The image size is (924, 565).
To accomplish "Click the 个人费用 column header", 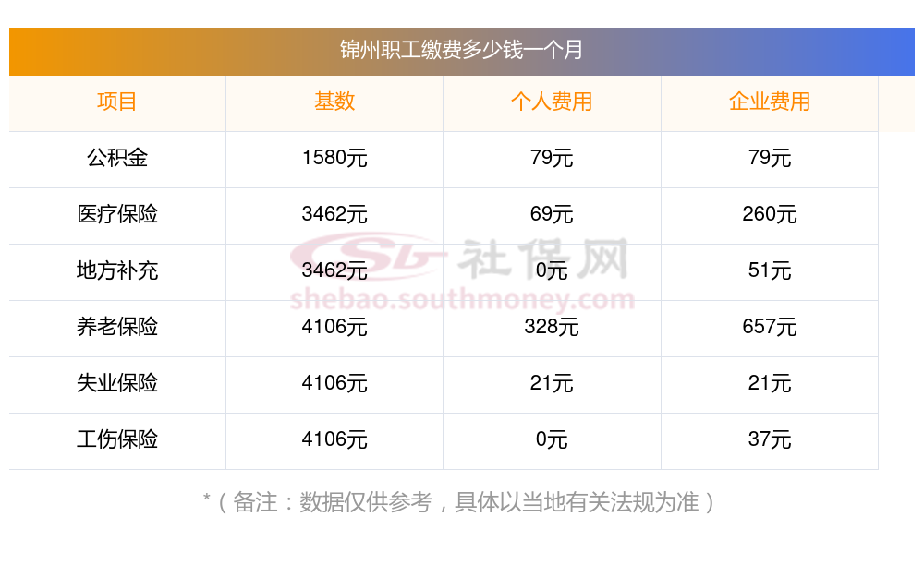I will (x=552, y=102).
